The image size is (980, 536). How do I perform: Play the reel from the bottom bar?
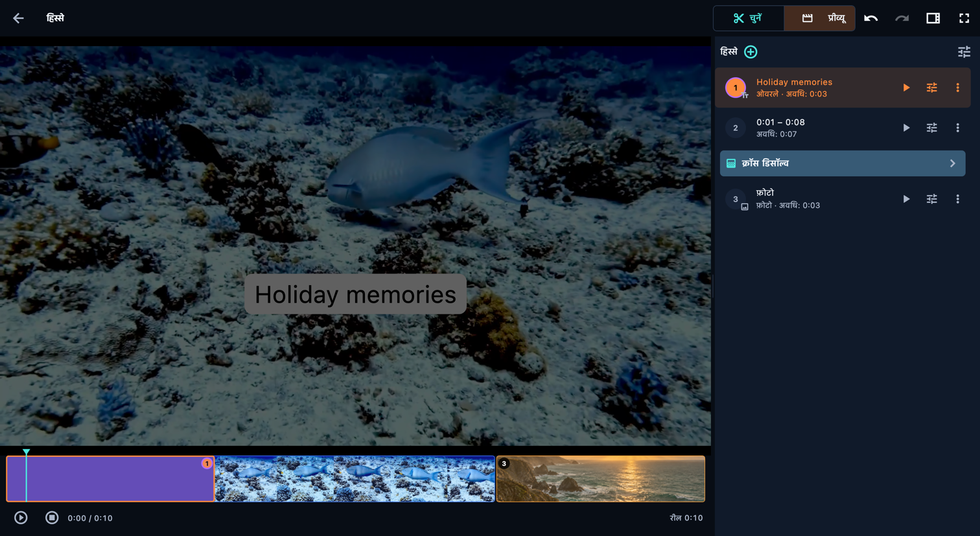click(21, 518)
